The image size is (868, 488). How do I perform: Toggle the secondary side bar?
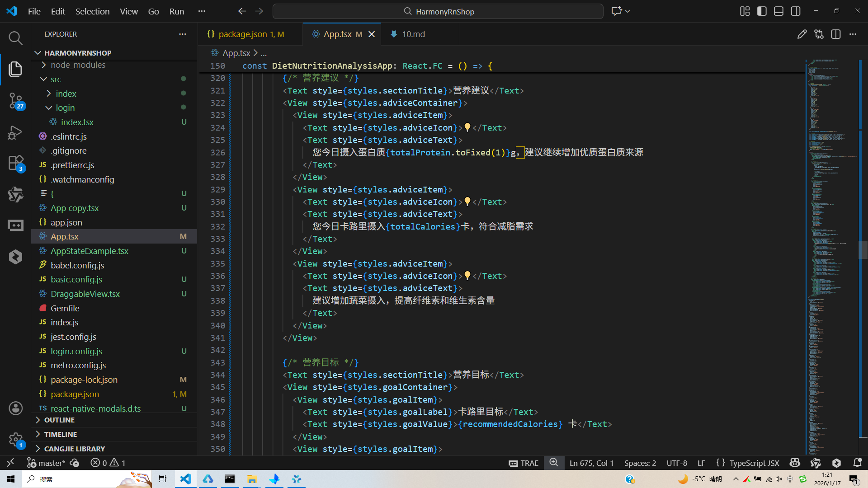(x=796, y=11)
